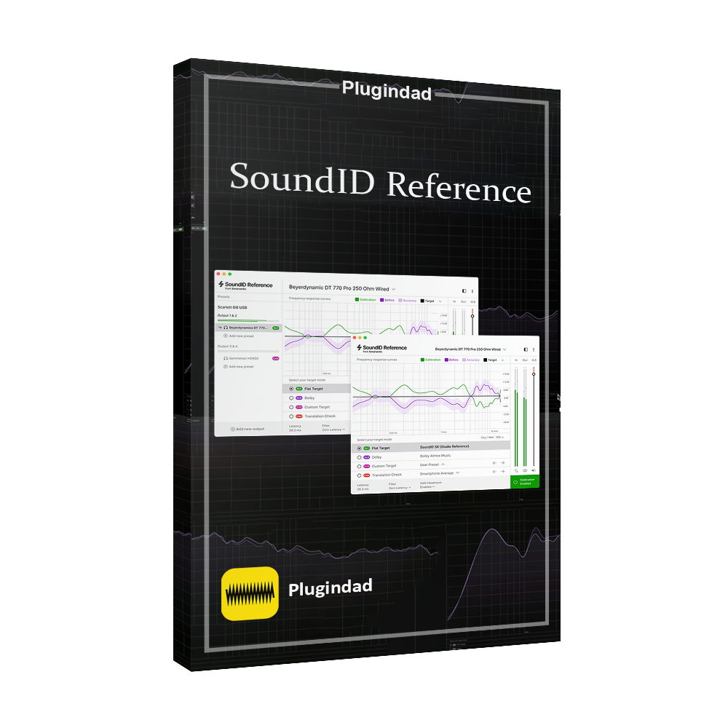Click Scarlett 6i6 USB device label

232,307
